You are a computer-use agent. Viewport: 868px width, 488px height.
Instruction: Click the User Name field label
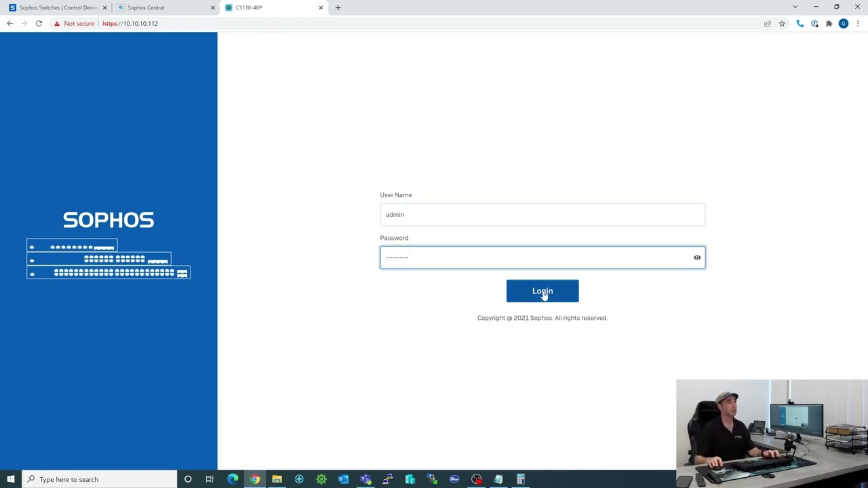[396, 195]
